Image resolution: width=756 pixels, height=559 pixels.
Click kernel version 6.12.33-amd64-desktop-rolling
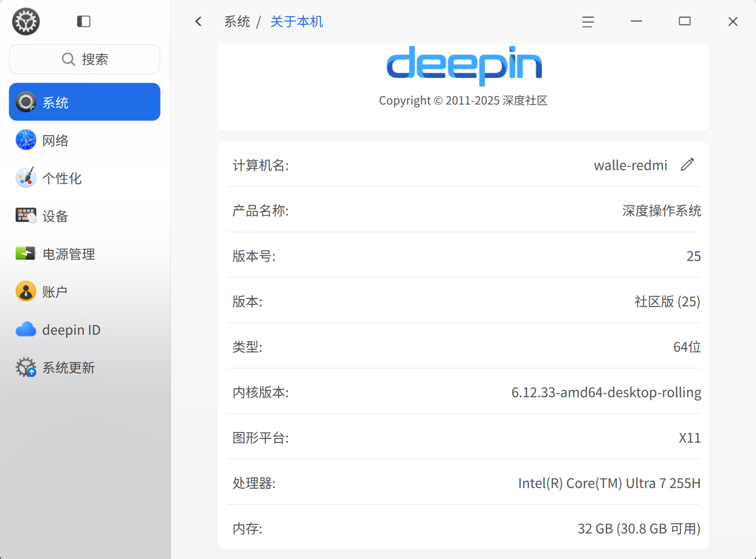point(606,392)
